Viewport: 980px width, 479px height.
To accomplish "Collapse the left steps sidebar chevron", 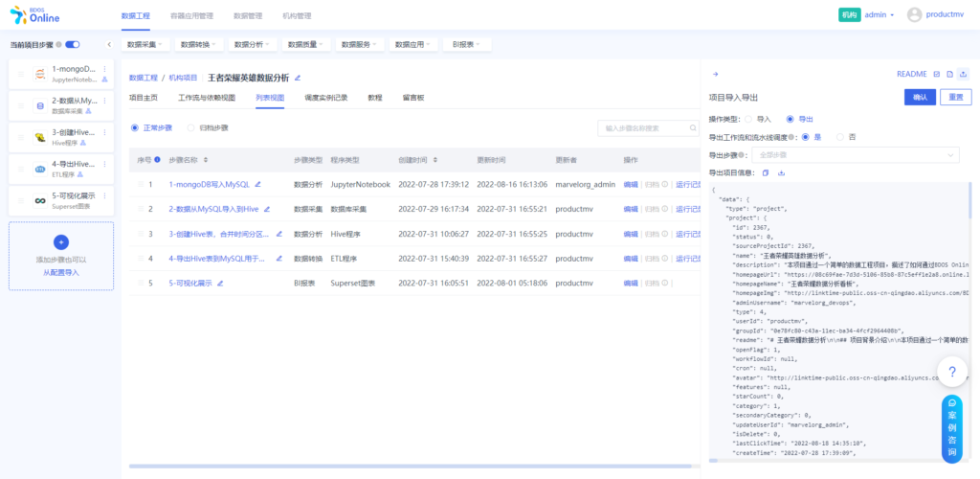I will click(x=109, y=44).
